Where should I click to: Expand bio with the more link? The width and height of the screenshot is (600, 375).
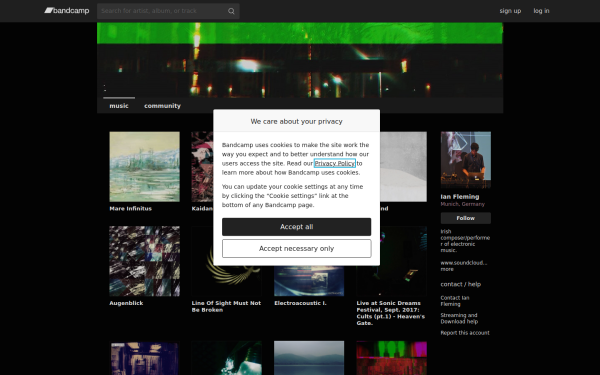coord(447,269)
